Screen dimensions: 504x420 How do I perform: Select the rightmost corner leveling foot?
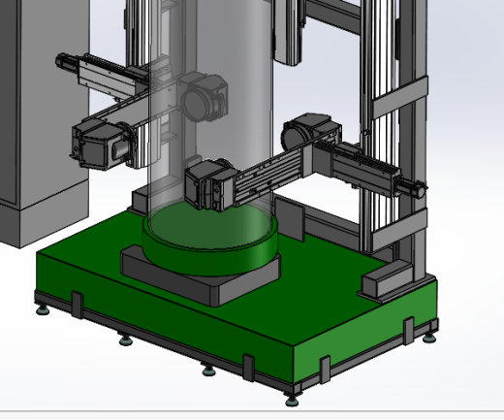pos(430,338)
